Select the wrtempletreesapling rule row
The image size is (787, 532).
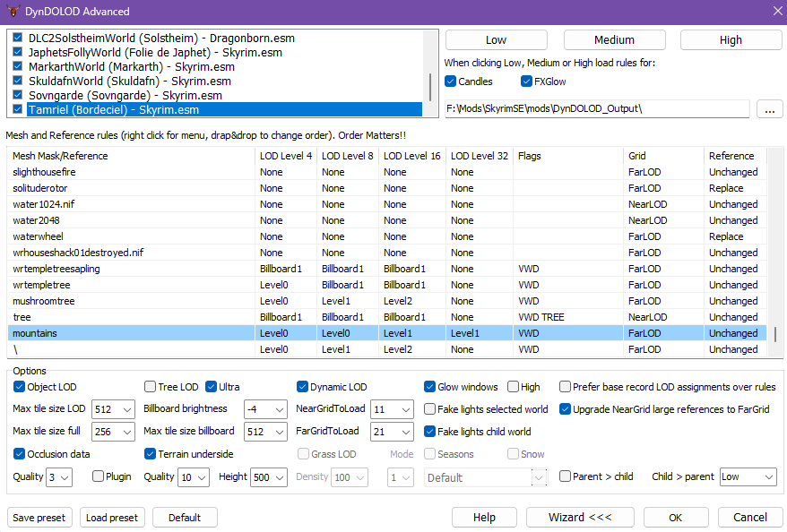(x=386, y=269)
